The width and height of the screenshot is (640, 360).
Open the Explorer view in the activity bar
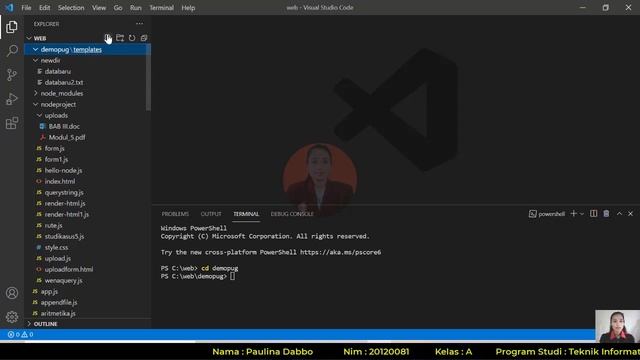pos(12,27)
